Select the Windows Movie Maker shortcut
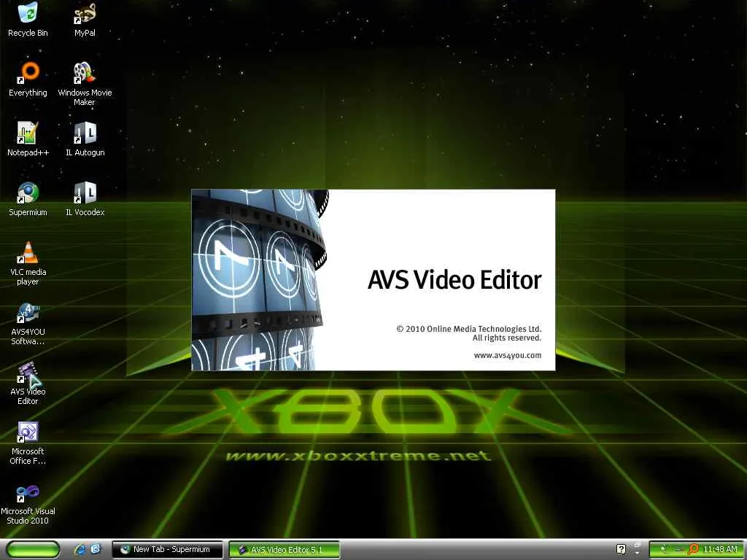747x560 pixels. 85,85
